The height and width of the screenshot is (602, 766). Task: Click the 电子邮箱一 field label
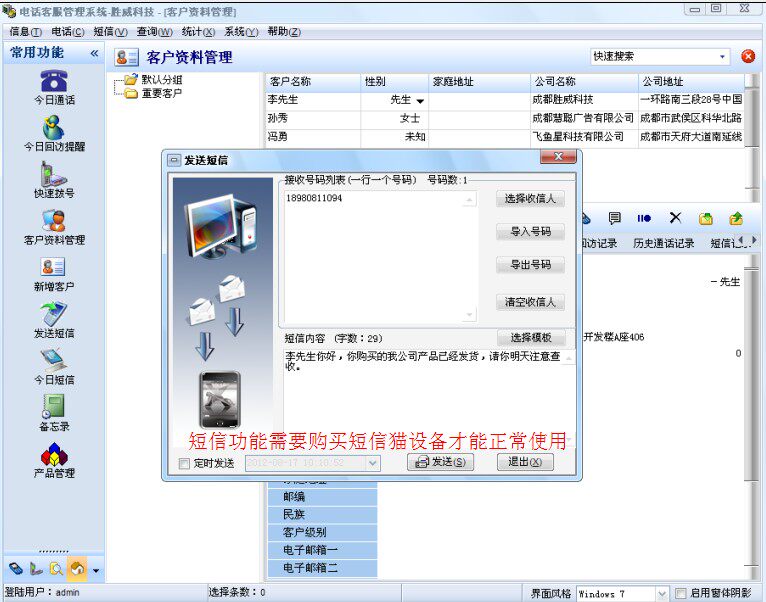point(322,550)
